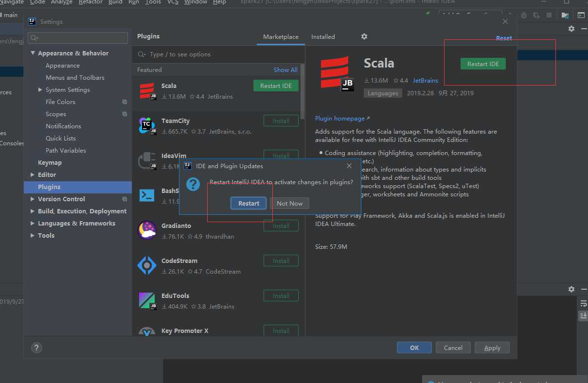Image resolution: width=588 pixels, height=383 pixels.
Task: Click Restart IDE in the Scala details pane
Action: (x=483, y=64)
